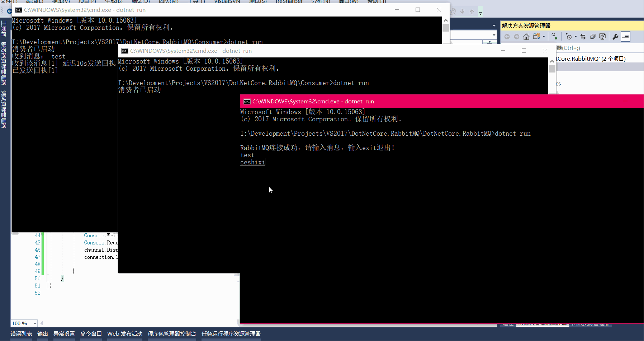Click the red-titled console's title text

(x=313, y=102)
